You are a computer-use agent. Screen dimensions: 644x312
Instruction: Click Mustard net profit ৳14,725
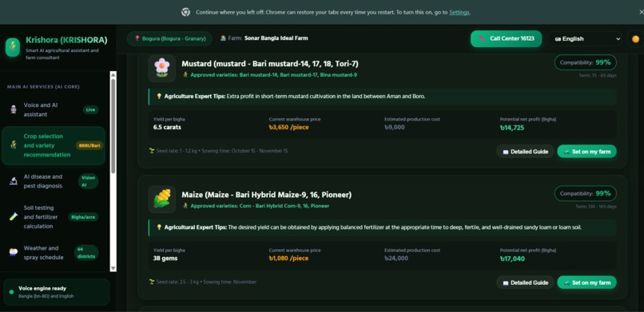tap(511, 128)
